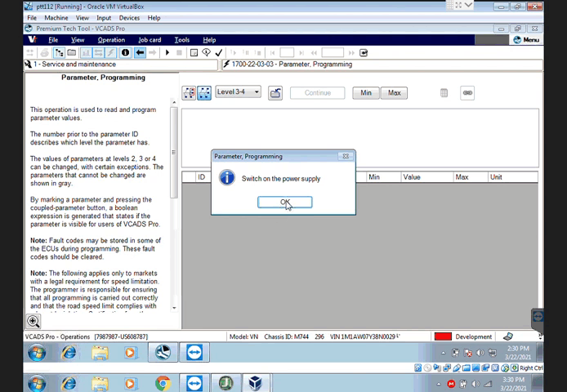Open the guest taskbar media player icon
The height and width of the screenshot is (392, 567).
[x=131, y=353]
